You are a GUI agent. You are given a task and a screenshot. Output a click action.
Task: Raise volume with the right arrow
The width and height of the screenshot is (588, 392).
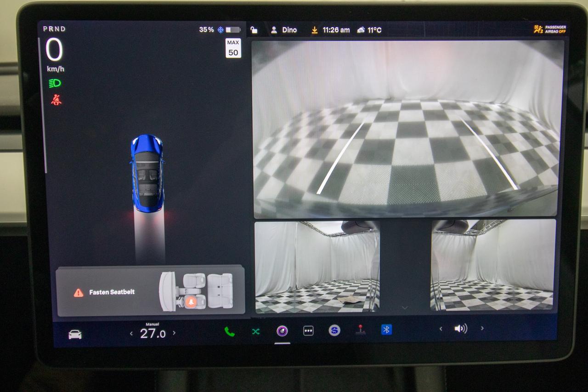pyautogui.click(x=482, y=328)
